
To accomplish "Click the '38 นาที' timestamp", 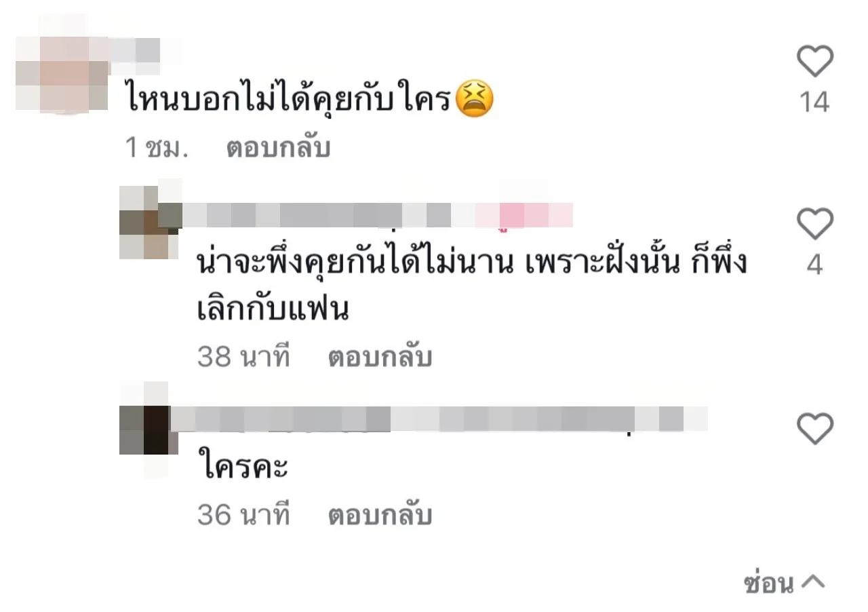I will tap(243, 357).
